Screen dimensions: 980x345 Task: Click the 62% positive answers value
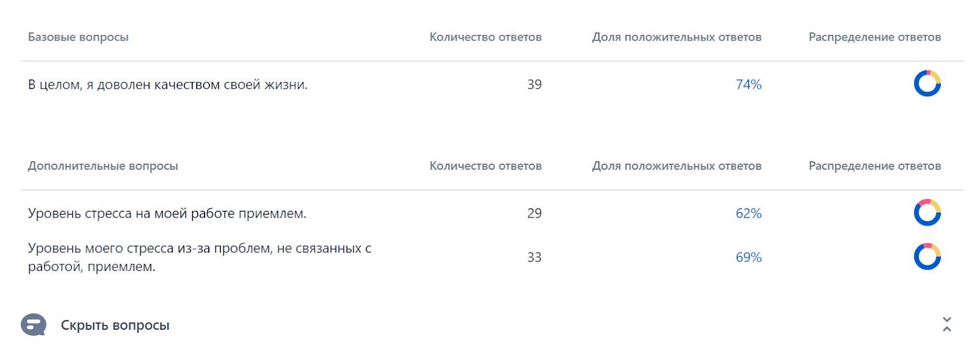pos(748,213)
